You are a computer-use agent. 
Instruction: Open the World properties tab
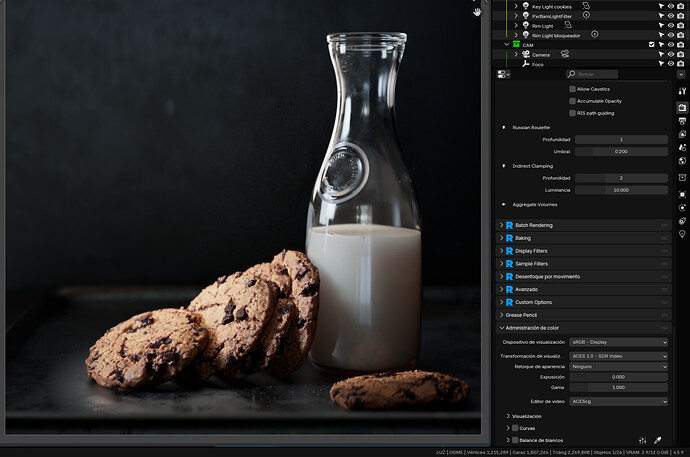pos(682,161)
